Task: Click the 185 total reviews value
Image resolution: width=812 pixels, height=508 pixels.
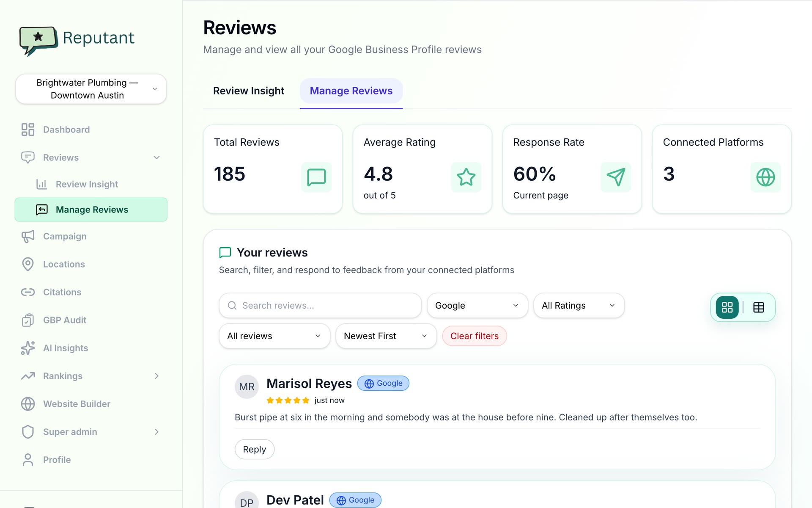Action: point(230,174)
